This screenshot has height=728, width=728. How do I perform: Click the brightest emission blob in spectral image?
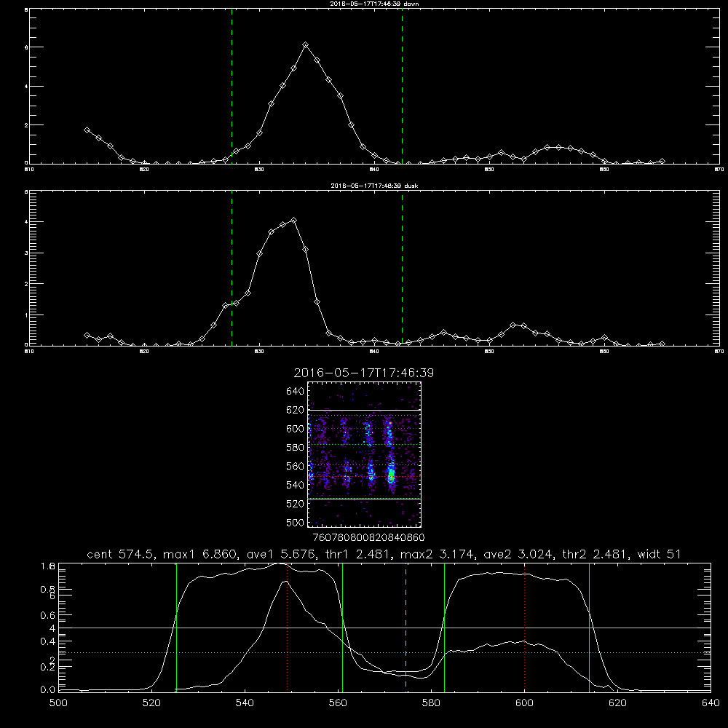(391, 475)
